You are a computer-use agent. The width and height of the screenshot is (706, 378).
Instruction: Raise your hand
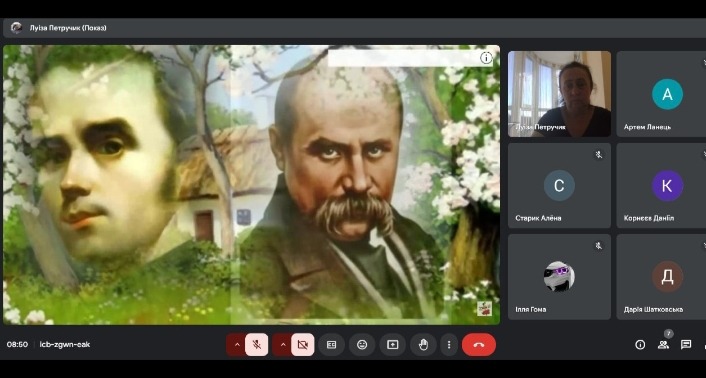coord(423,345)
